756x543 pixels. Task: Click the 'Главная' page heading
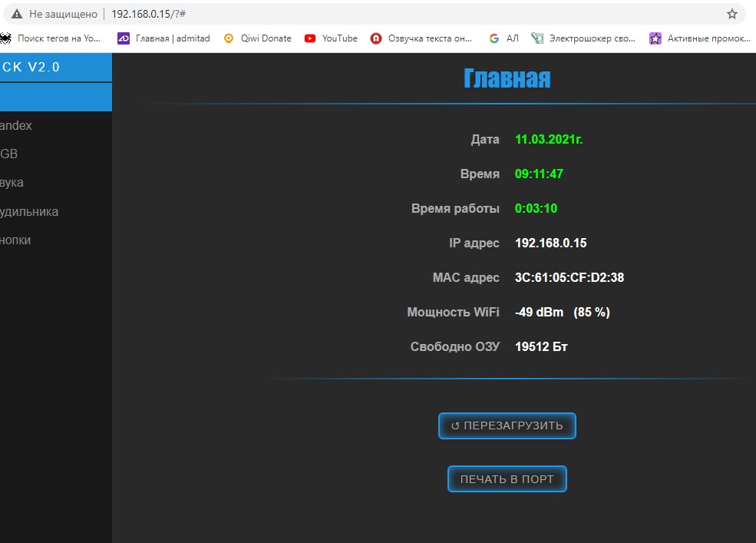pyautogui.click(x=507, y=78)
